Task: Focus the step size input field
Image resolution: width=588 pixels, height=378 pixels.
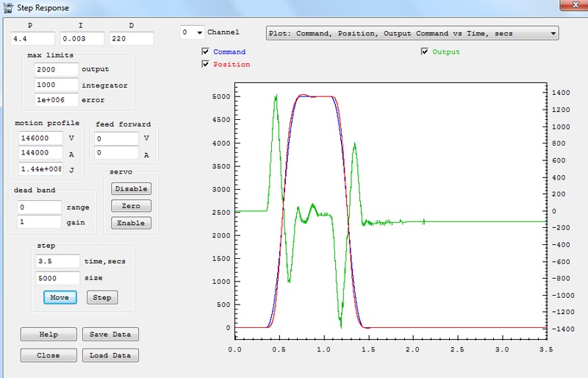Action: 57,278
